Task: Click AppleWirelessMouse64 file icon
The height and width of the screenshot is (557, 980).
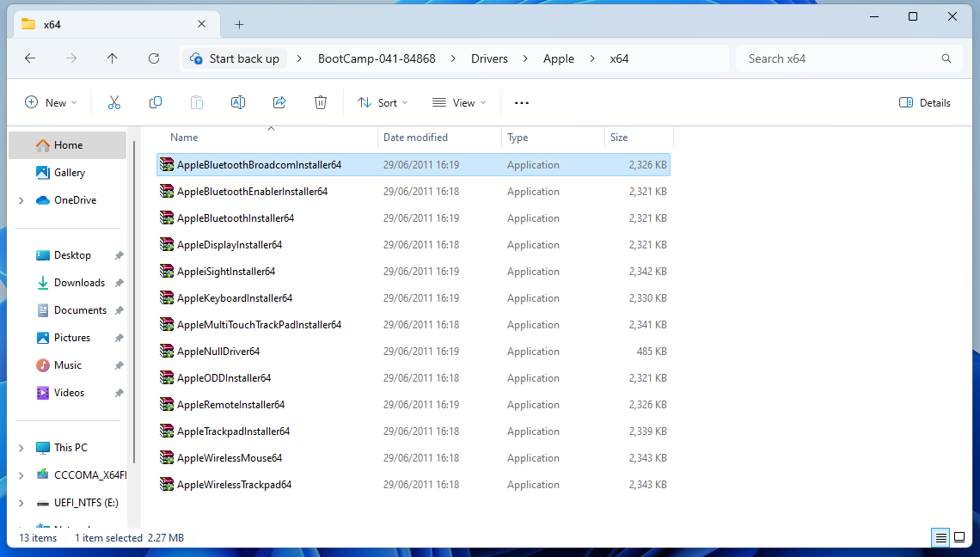Action: click(x=166, y=457)
